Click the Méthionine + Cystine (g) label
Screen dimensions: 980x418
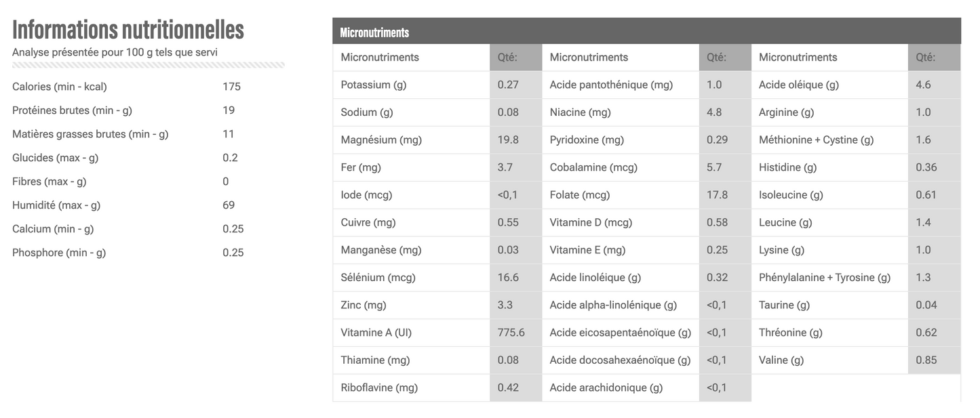[816, 140]
